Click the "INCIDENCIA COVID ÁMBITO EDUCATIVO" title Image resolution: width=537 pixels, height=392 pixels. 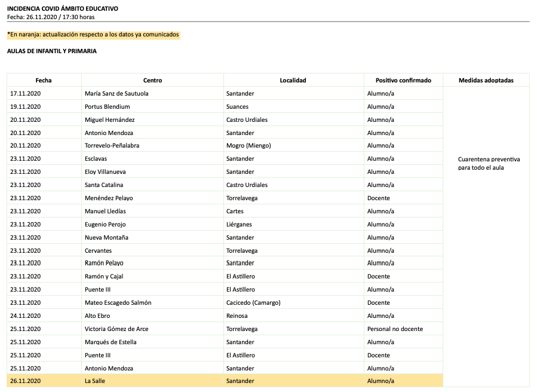pos(63,9)
